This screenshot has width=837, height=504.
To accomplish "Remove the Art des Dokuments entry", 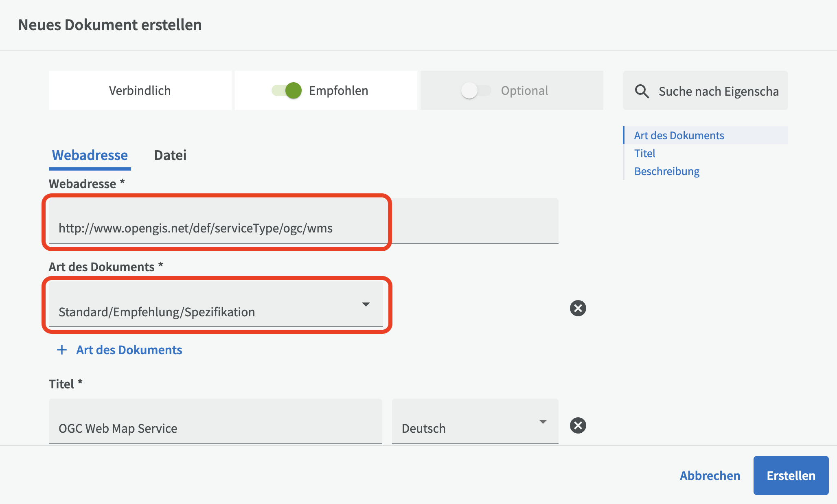I will (x=578, y=308).
